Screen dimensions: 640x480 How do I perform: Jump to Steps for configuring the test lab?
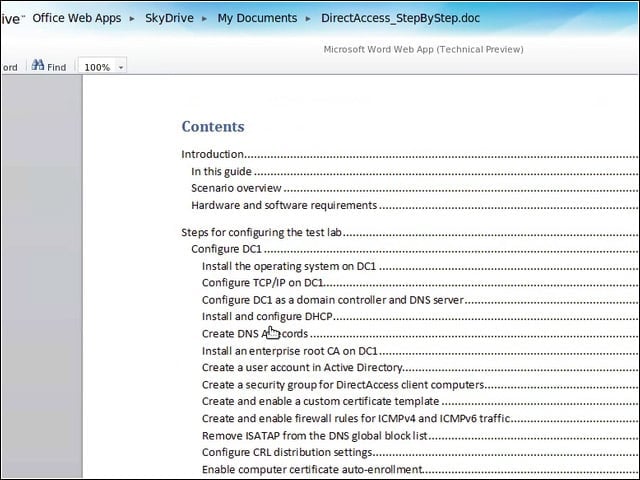click(x=261, y=233)
